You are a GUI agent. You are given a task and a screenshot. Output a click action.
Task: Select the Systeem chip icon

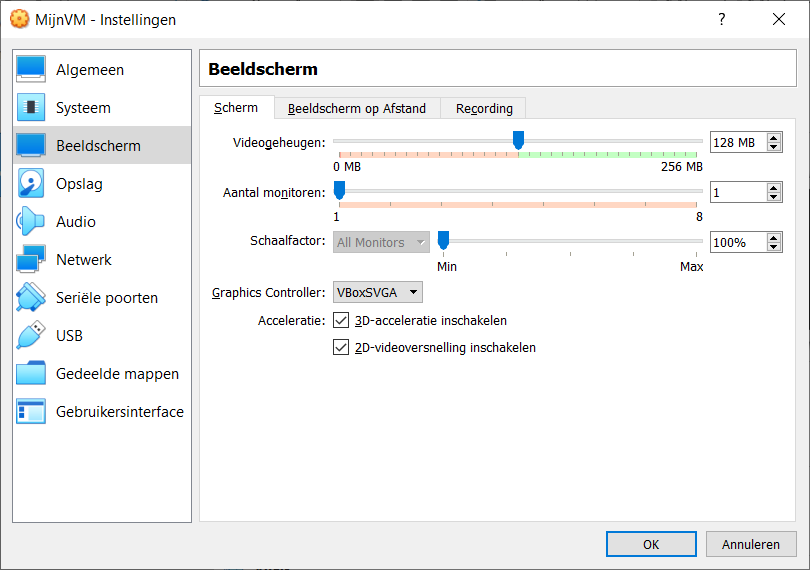(31, 108)
